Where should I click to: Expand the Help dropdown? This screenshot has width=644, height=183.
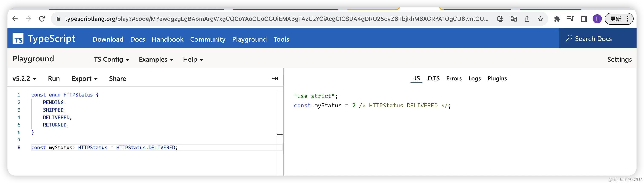click(x=193, y=59)
